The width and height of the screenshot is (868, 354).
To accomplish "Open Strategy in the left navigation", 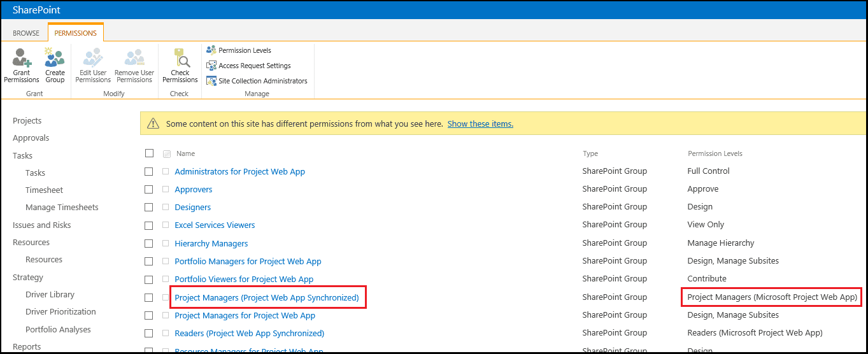I will pos(28,277).
